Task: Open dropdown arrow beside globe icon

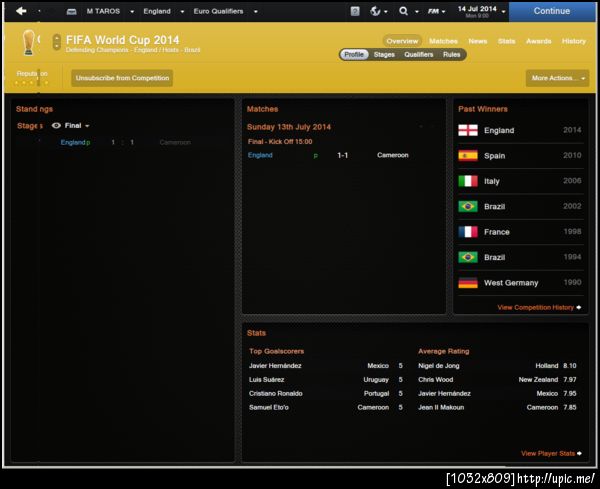Action: (x=386, y=12)
